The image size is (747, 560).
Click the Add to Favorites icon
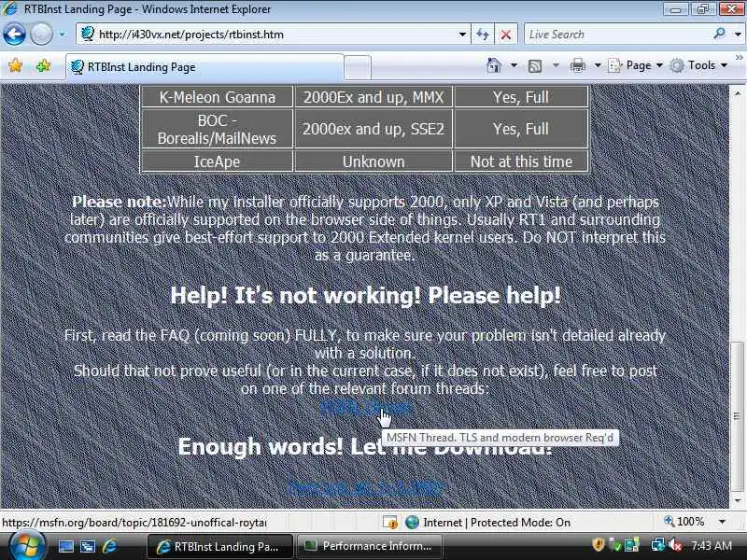43,65
